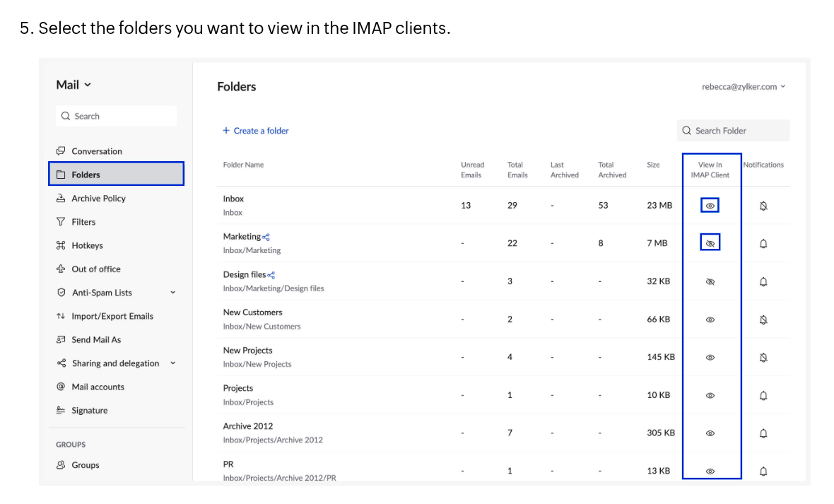Go to Filters settings

83,222
